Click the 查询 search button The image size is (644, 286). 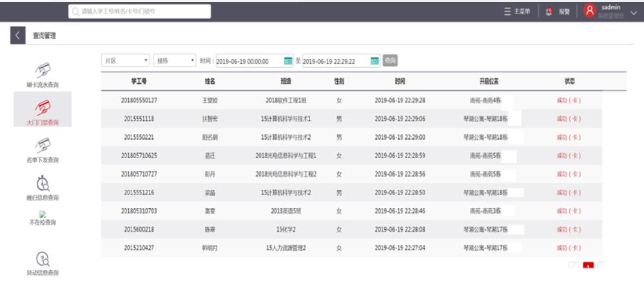pos(390,61)
